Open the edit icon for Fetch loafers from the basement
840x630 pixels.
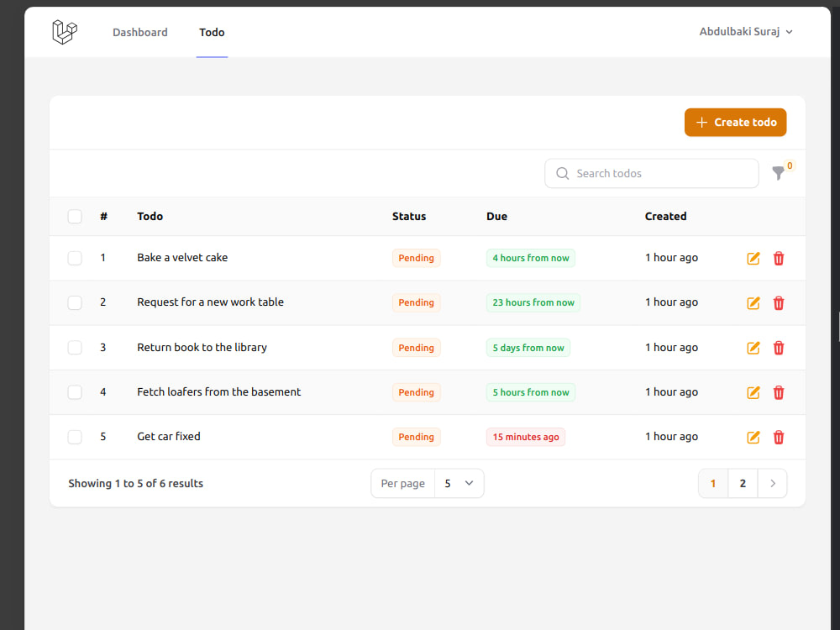753,392
